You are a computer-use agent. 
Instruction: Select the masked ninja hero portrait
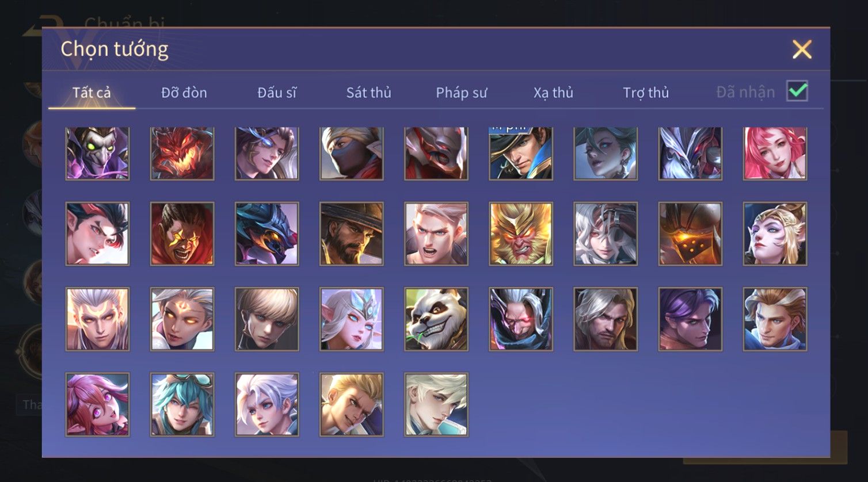pos(352,154)
